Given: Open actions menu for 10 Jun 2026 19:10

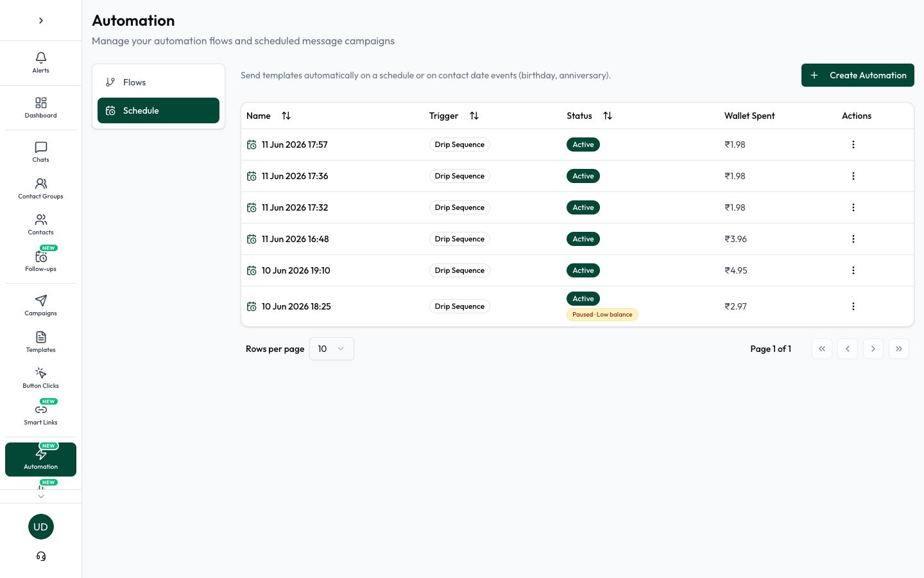Looking at the screenshot, I should pos(853,270).
